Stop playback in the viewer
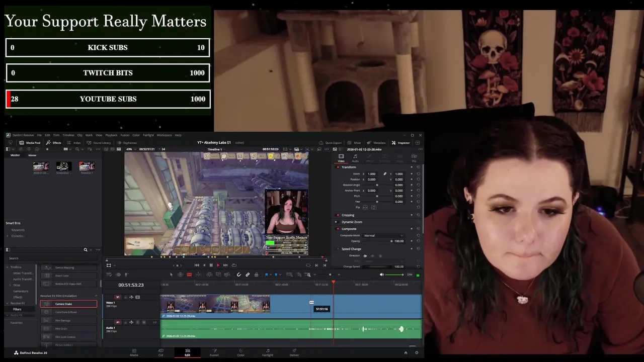This screenshot has width=644, height=362. coord(211,265)
